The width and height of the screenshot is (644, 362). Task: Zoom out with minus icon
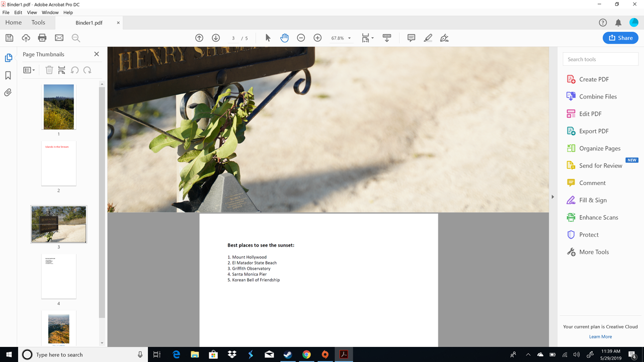click(x=301, y=38)
